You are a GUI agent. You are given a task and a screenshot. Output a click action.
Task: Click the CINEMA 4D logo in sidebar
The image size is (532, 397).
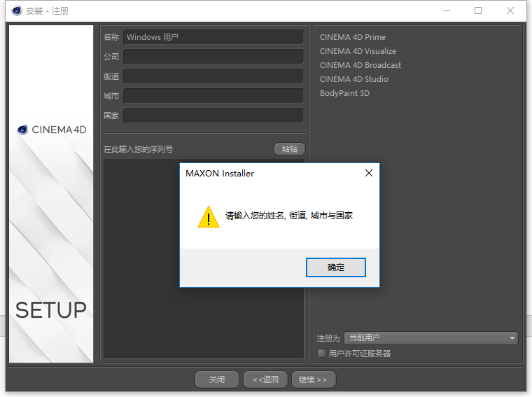[52, 130]
